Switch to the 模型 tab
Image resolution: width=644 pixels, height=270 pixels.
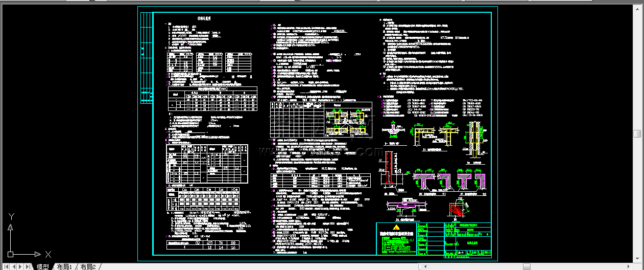coord(42,266)
